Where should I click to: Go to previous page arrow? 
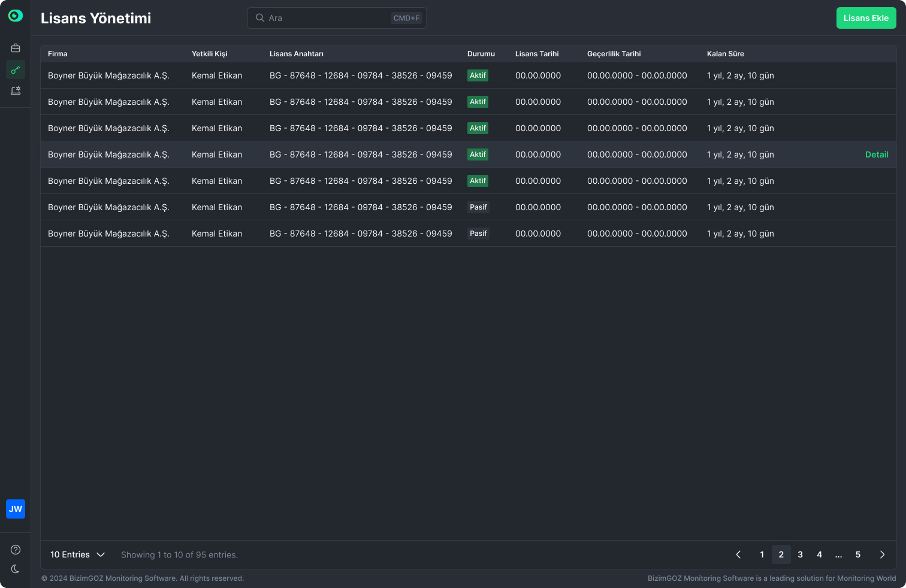pyautogui.click(x=738, y=554)
